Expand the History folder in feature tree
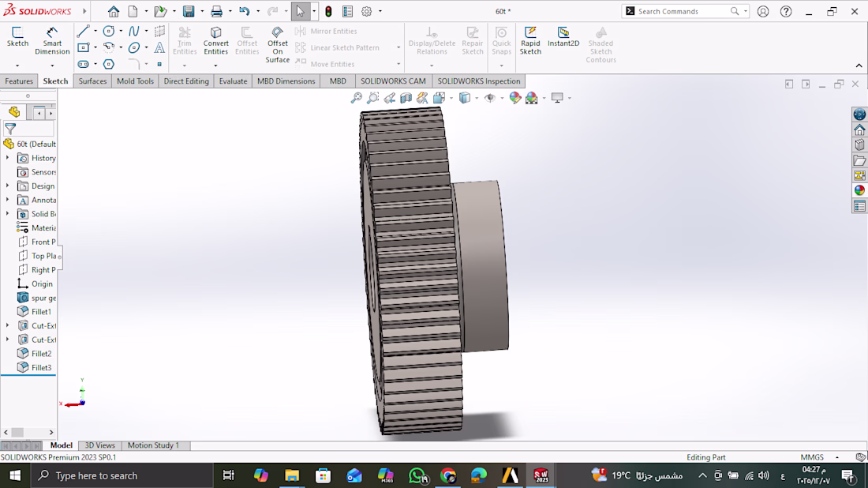The height and width of the screenshot is (488, 868). click(x=8, y=158)
